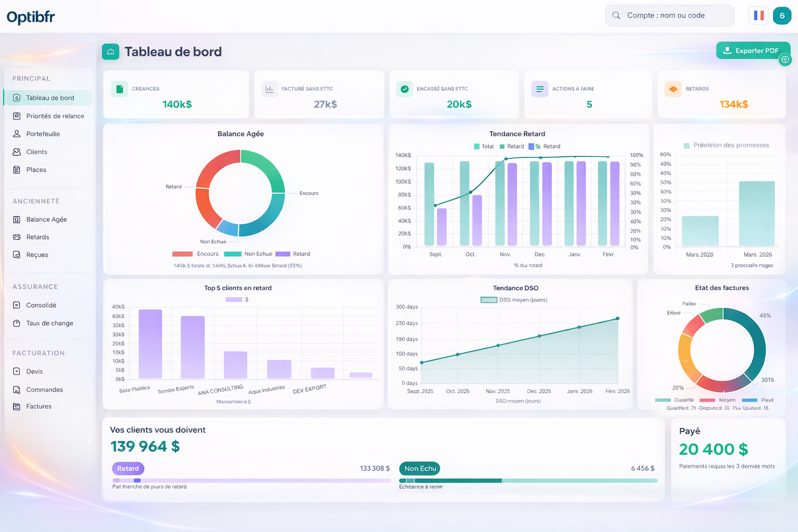Open the Créances 140k$ card
This screenshot has width=798, height=532.
coord(176,95)
